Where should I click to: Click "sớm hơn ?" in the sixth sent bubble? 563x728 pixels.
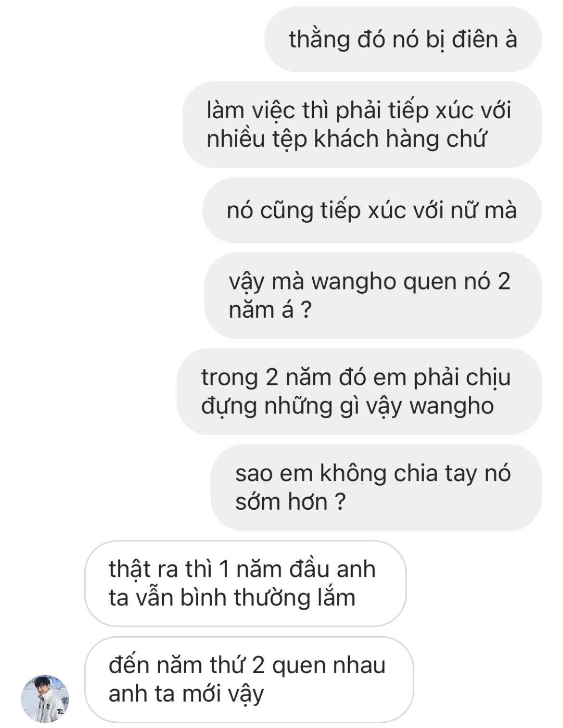tap(291, 502)
